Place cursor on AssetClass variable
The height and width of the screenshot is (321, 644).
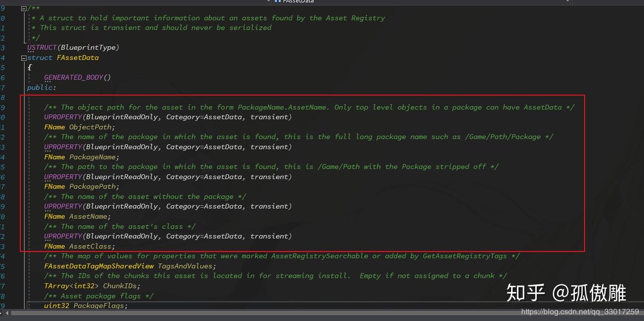tap(90, 246)
